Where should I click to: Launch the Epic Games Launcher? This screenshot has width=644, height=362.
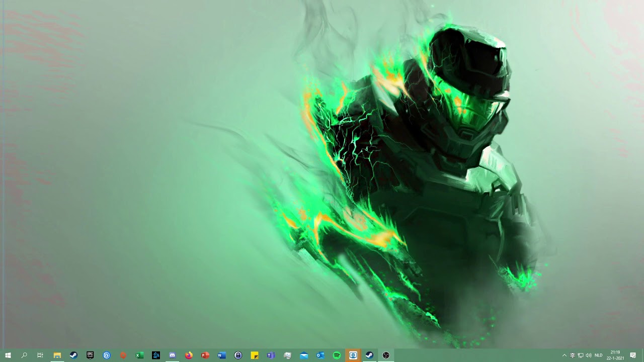pyautogui.click(x=90, y=355)
